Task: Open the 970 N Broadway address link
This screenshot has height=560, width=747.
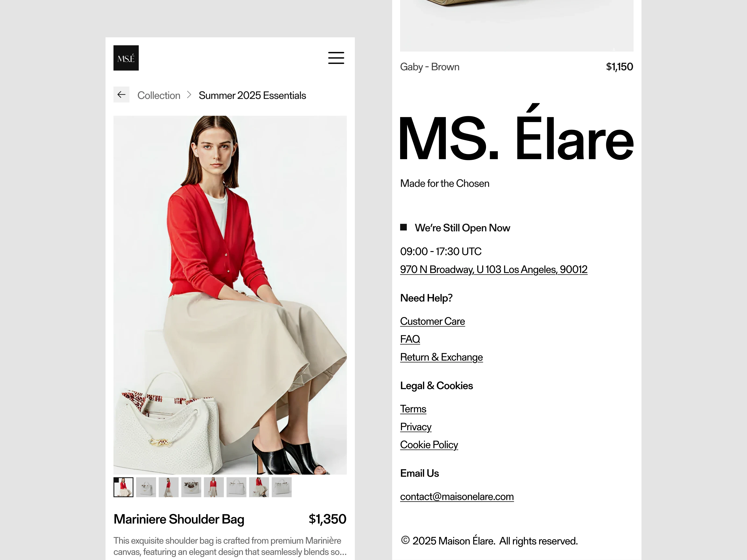Action: [x=494, y=269]
